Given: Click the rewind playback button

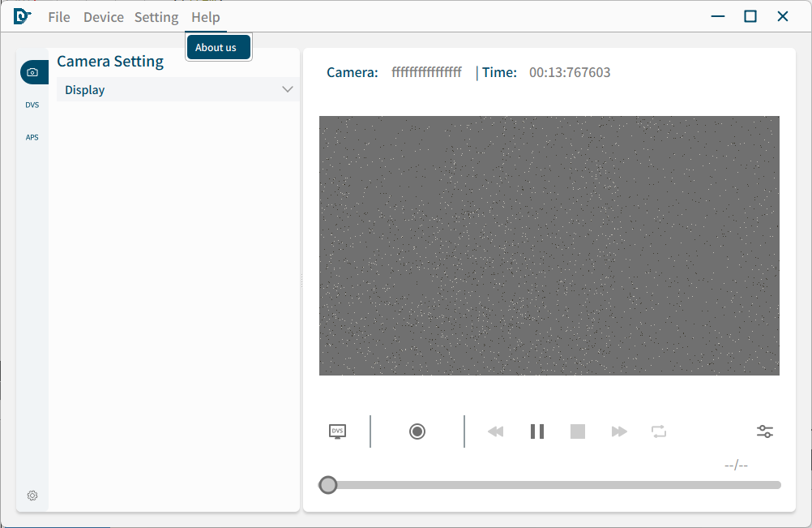Looking at the screenshot, I should 495,431.
